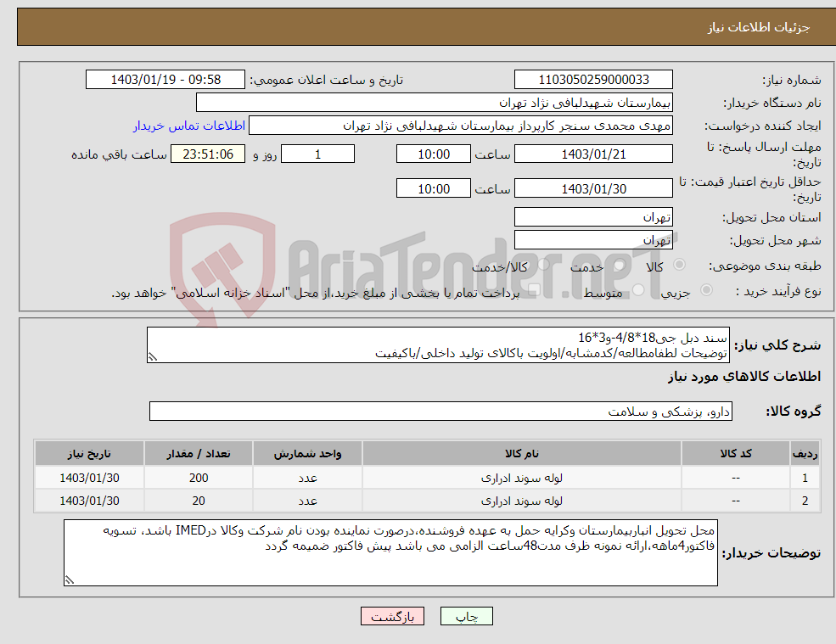Select the جزیی purchase type radio
Image resolution: width=836 pixels, height=644 pixels.
(706, 290)
